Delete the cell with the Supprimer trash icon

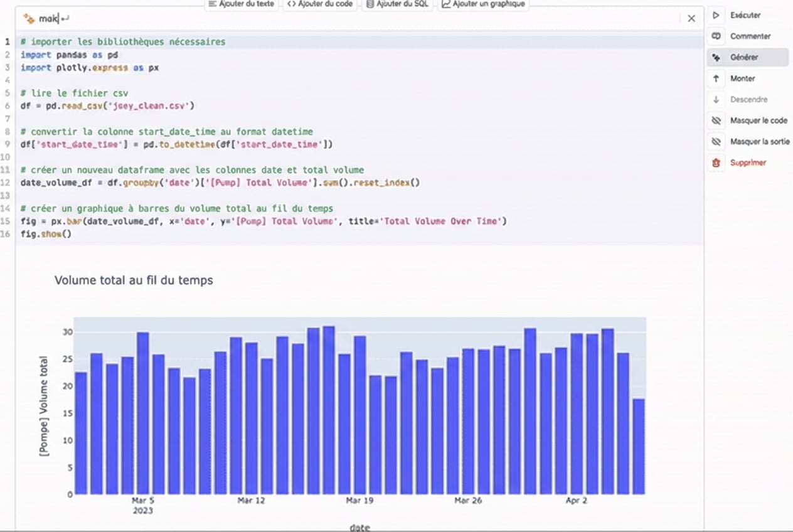tap(716, 162)
